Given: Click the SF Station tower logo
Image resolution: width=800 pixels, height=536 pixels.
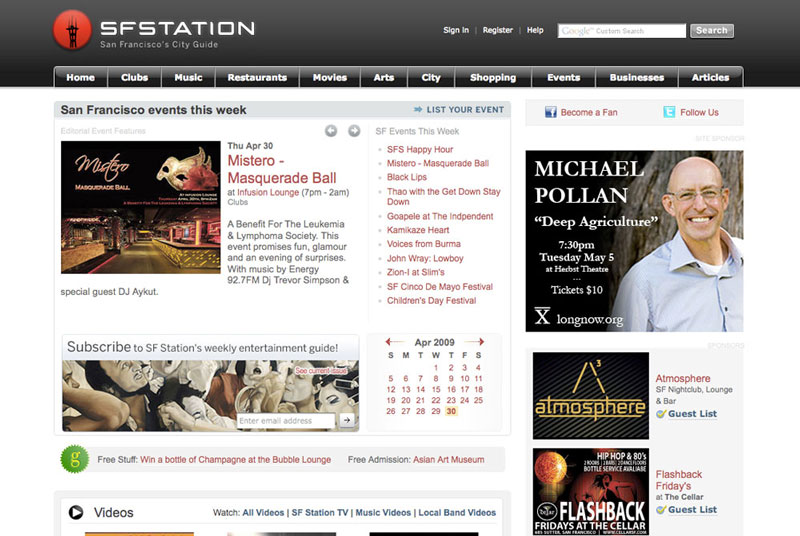Looking at the screenshot, I should click(x=72, y=30).
